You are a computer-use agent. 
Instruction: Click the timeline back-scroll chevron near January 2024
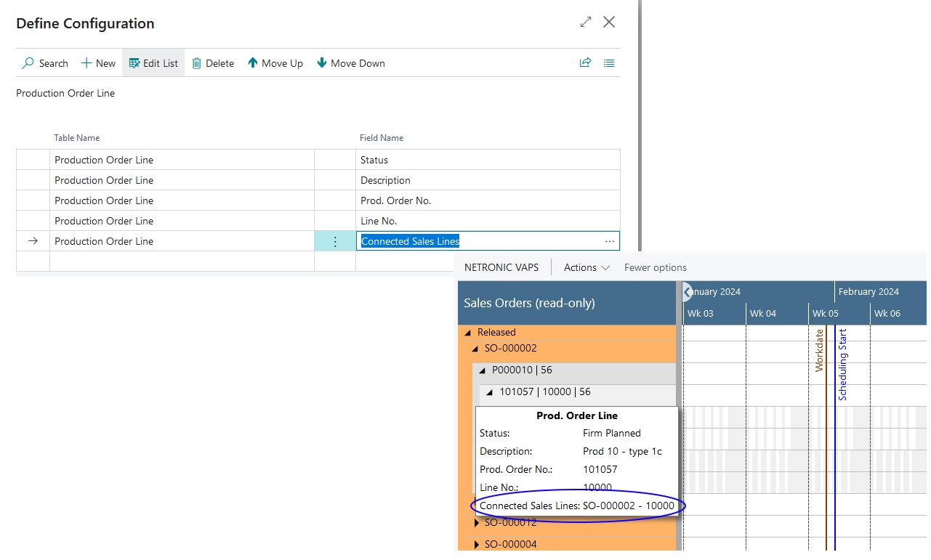click(x=685, y=291)
